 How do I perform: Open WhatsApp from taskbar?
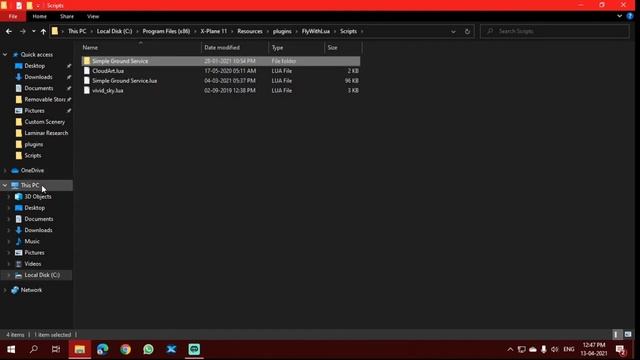(x=148, y=349)
